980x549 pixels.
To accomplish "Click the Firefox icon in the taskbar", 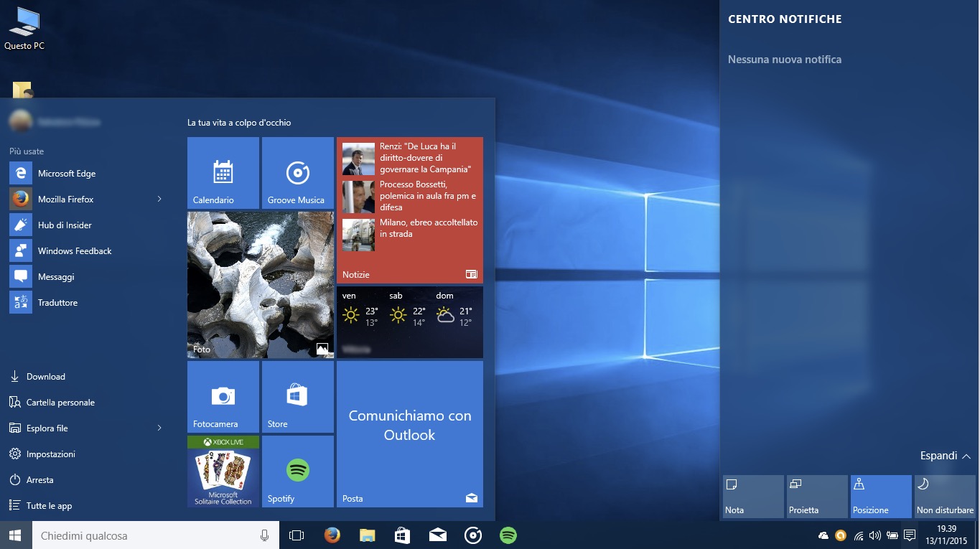I will point(332,535).
